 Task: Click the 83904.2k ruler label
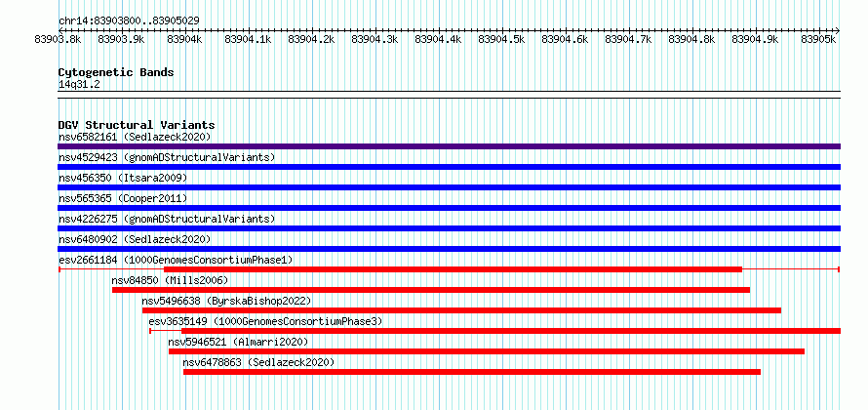(x=312, y=40)
